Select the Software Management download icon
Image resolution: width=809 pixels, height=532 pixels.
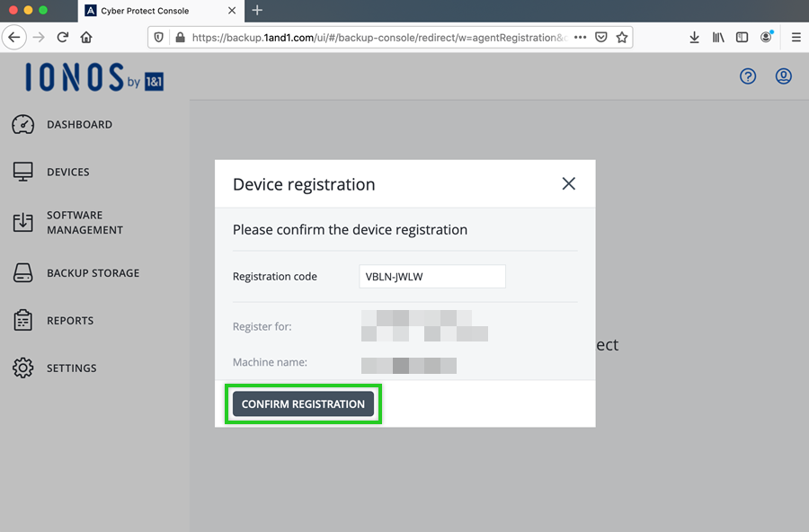[22, 223]
